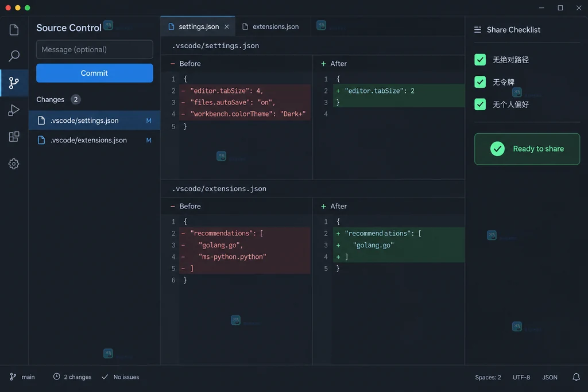
Task: Toggle the 无绝对路径 checkbox
Action: tap(480, 60)
